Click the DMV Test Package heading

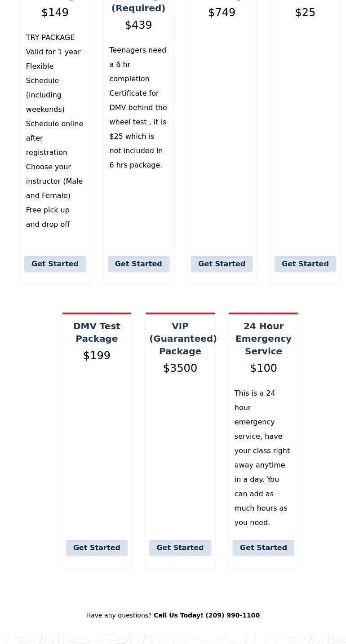coord(97,332)
